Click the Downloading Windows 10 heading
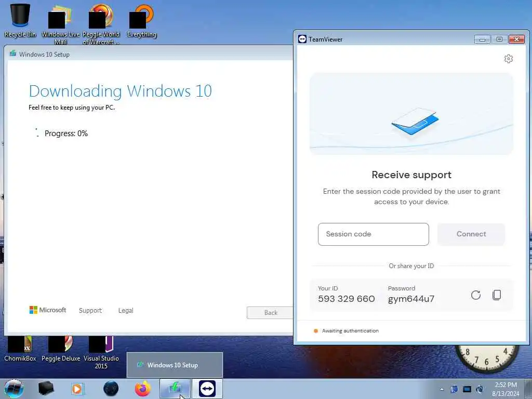The width and height of the screenshot is (532, 399). [x=120, y=91]
